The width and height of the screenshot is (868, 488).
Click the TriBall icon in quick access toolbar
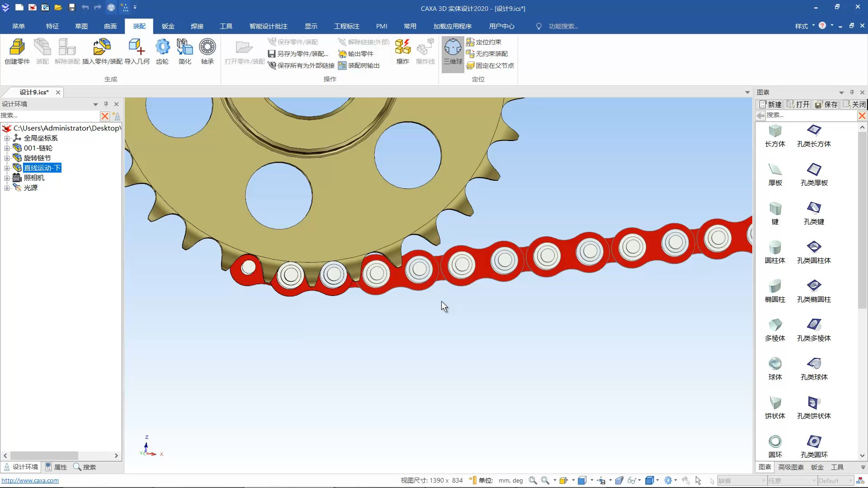[x=111, y=7]
